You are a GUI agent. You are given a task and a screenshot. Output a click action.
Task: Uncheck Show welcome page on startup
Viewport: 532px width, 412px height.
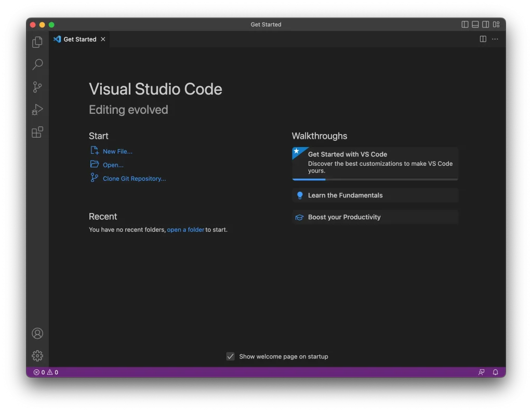pyautogui.click(x=231, y=356)
